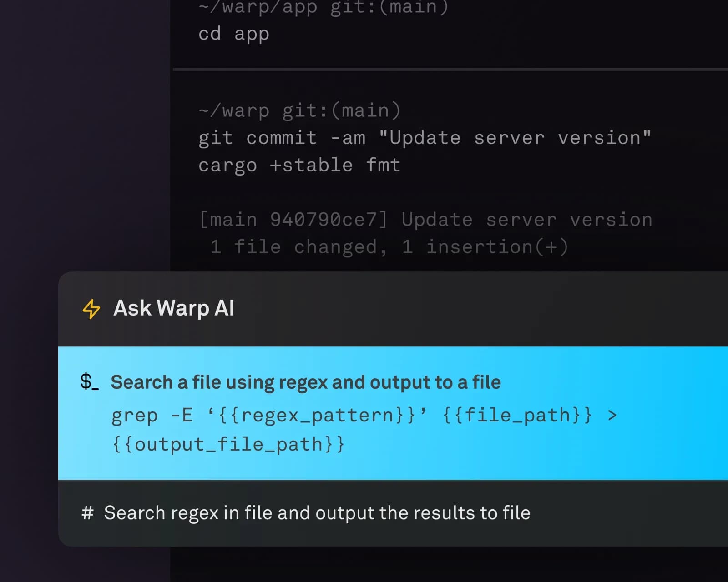Select the ~/warp git:(main) prompt line

[300, 110]
